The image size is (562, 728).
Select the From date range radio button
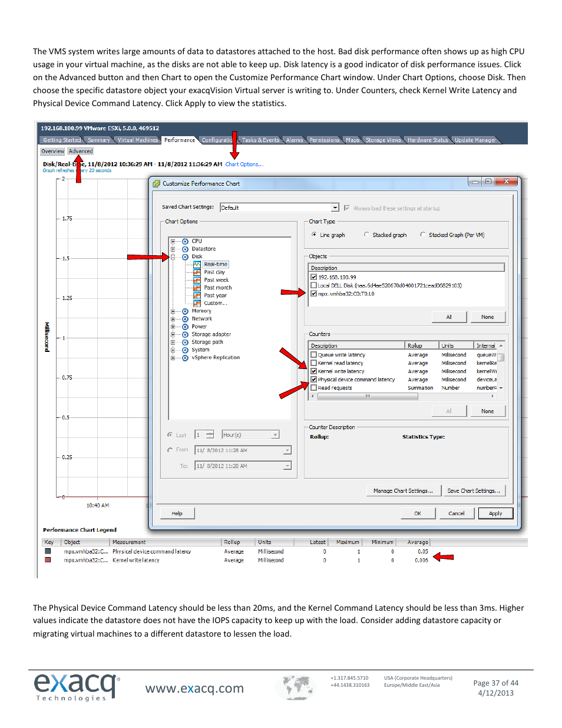tap(170, 450)
